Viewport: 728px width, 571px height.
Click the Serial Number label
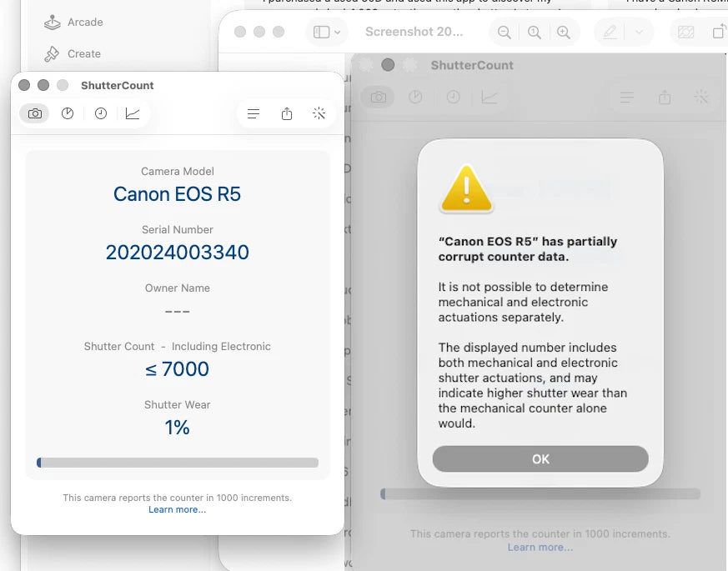[178, 229]
